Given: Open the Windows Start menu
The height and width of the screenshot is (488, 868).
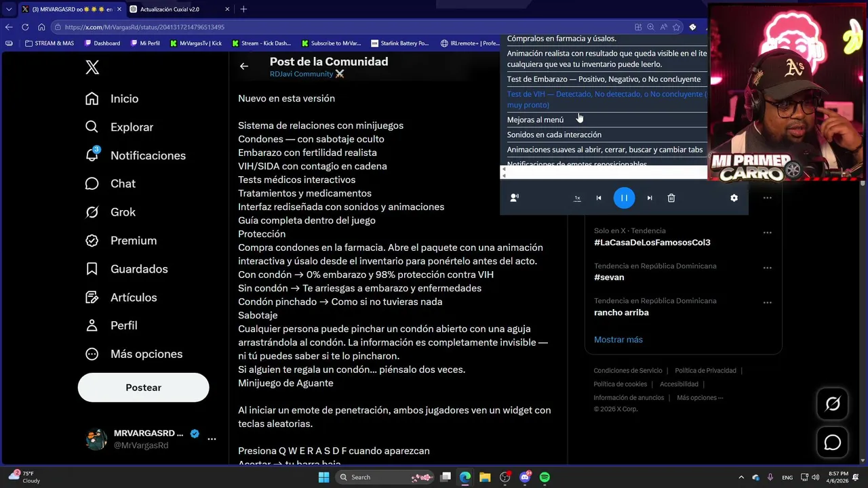Looking at the screenshot, I should click(x=324, y=477).
